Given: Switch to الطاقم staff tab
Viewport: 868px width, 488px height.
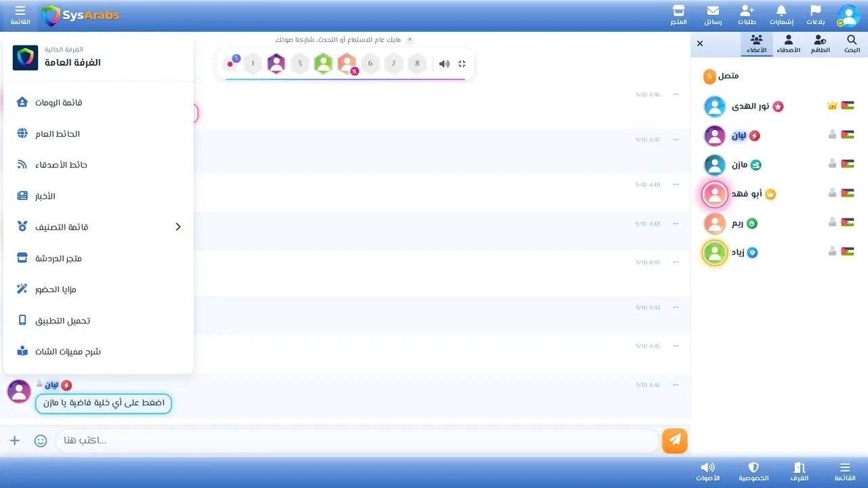Looking at the screenshot, I should pyautogui.click(x=820, y=45).
